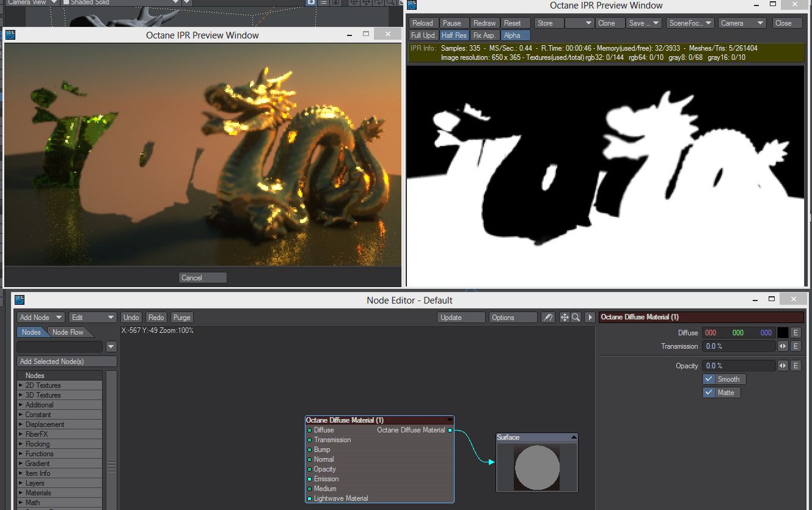Open the Save dropdown in IPR window
Image resolution: width=812 pixels, height=510 pixels.
click(644, 23)
